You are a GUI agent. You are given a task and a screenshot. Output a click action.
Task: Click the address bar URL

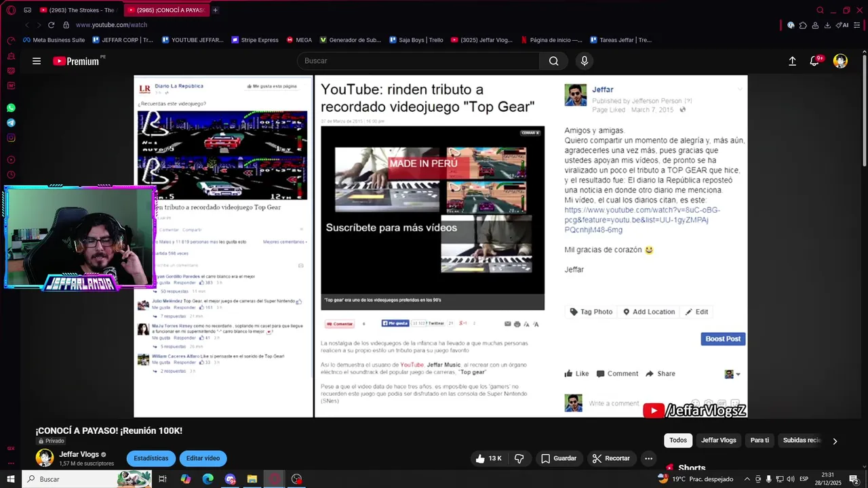(x=111, y=25)
